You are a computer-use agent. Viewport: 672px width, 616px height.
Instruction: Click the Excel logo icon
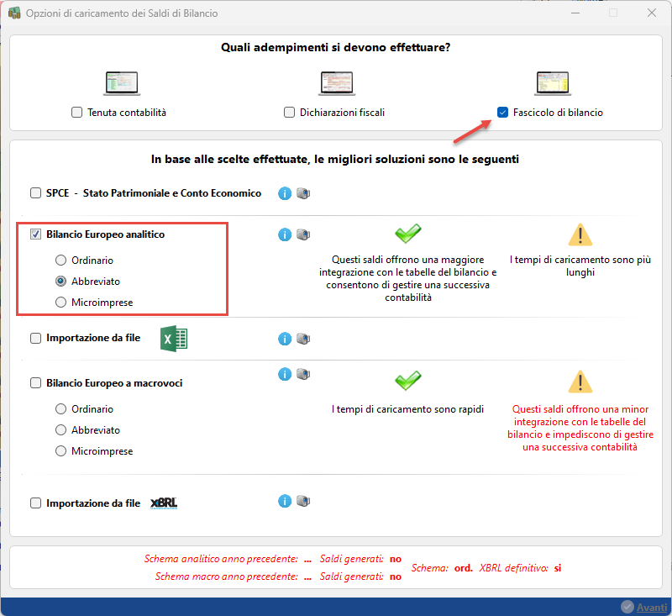174,339
